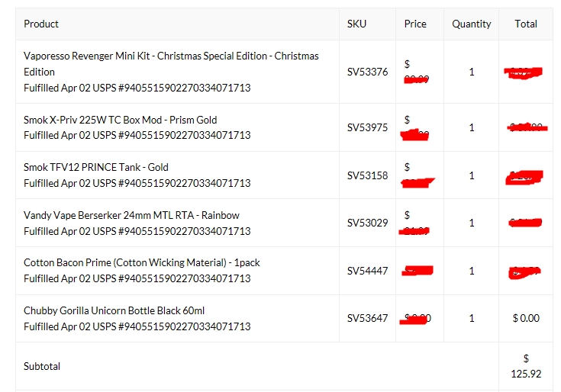Select the Total column header

(525, 24)
